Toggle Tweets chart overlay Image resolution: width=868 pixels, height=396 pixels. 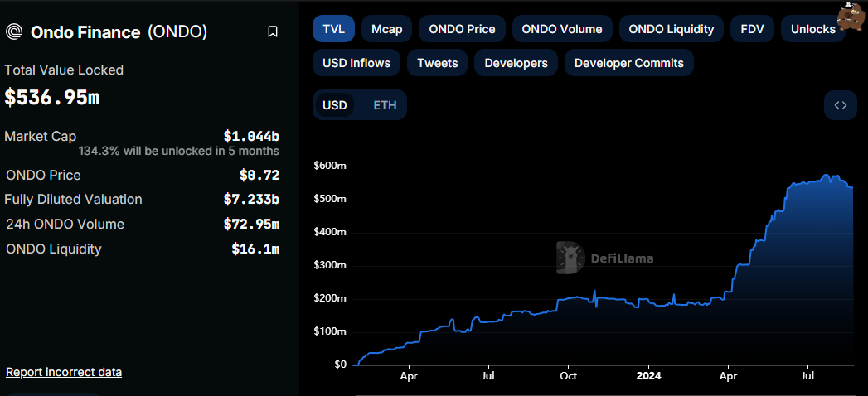pyautogui.click(x=438, y=63)
